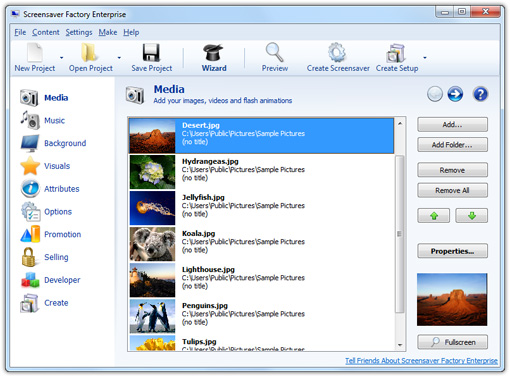Click the Create Screensaver gear icon
Viewport: 510px width, 377px height.
click(x=337, y=52)
